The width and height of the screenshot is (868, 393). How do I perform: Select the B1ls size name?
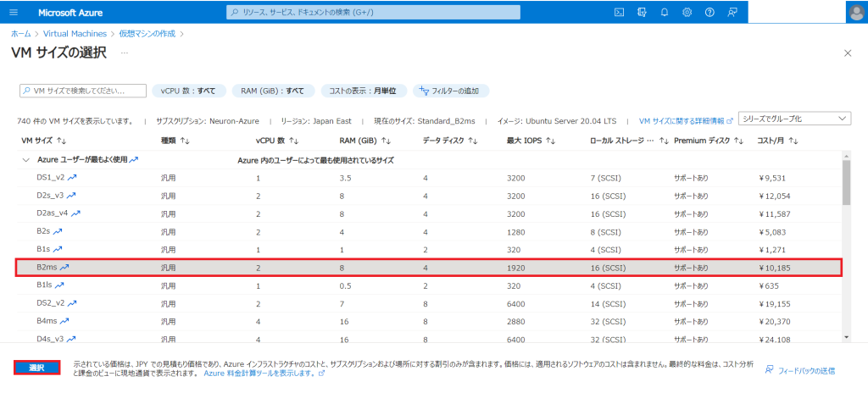pos(45,285)
